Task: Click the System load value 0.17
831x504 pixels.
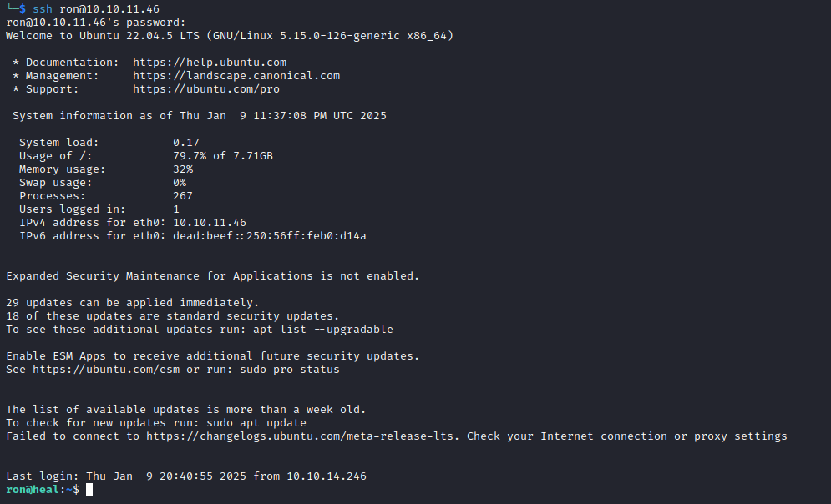Action: coord(186,143)
